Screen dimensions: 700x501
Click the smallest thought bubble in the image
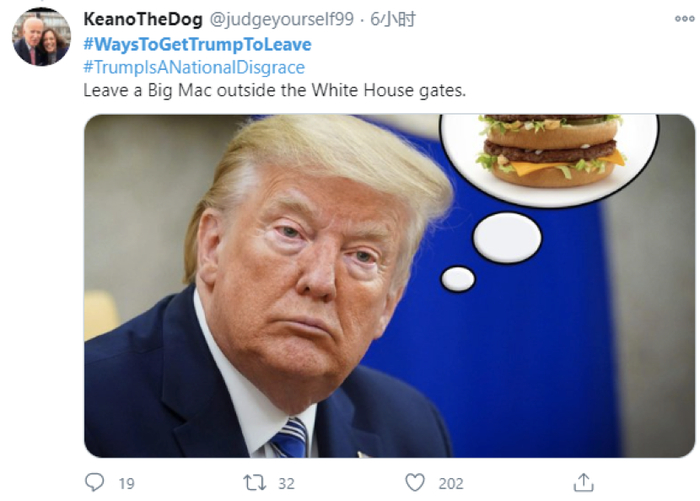[458, 279]
